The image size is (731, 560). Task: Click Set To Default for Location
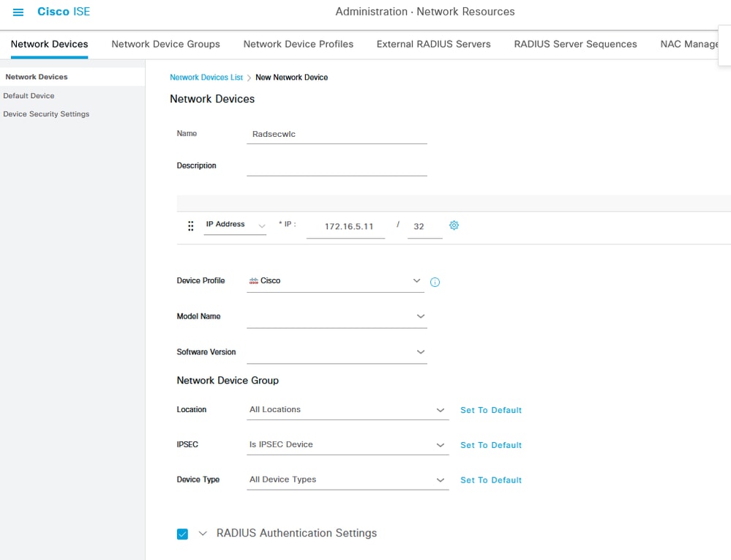click(x=491, y=411)
